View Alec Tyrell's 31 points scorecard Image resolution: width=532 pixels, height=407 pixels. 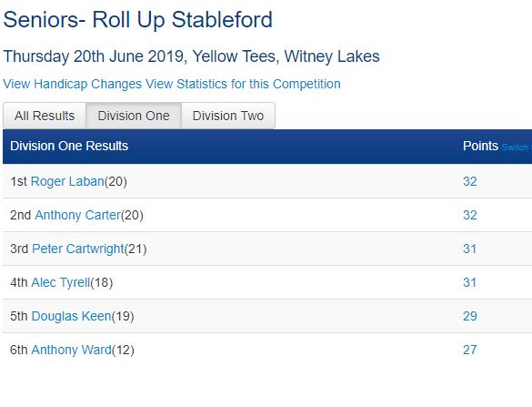click(469, 282)
